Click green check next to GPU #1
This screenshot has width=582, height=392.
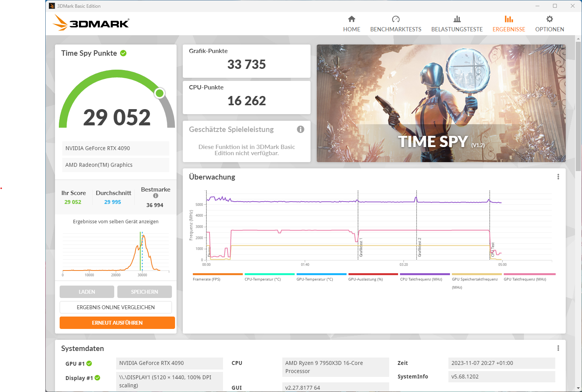click(x=89, y=363)
